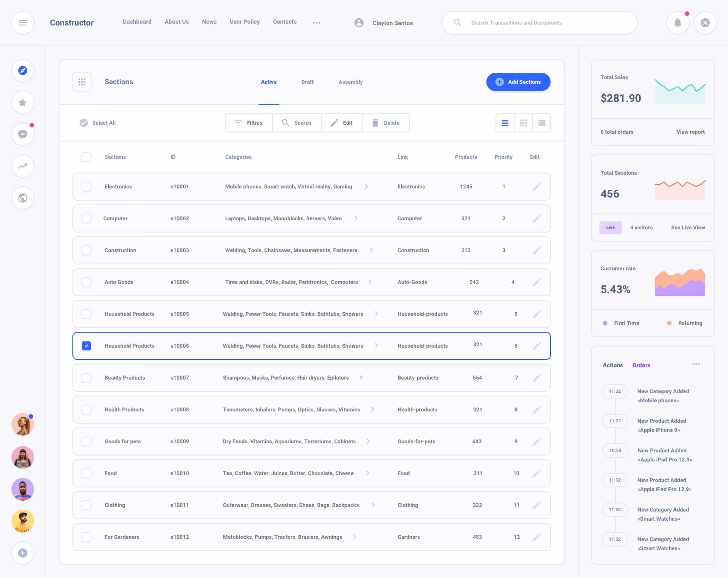Viewport: 728px width, 578px height.
Task: Open View report link
Action: (x=691, y=132)
